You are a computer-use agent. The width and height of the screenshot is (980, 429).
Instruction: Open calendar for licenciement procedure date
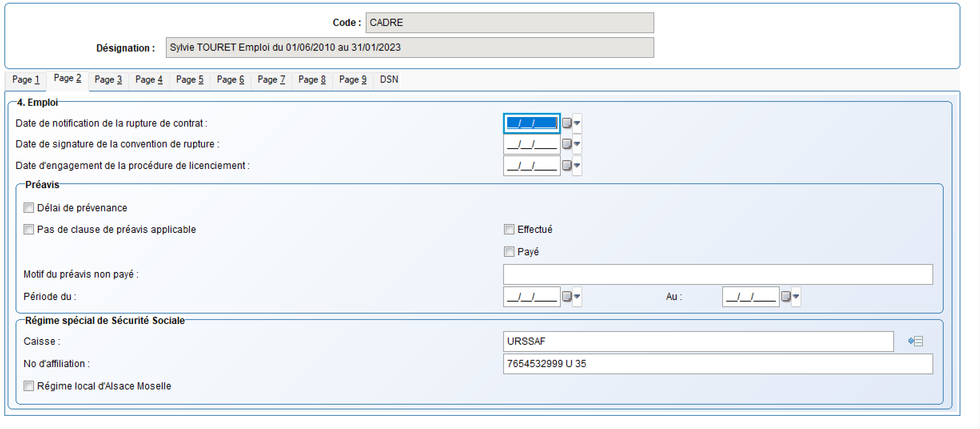[x=567, y=165]
